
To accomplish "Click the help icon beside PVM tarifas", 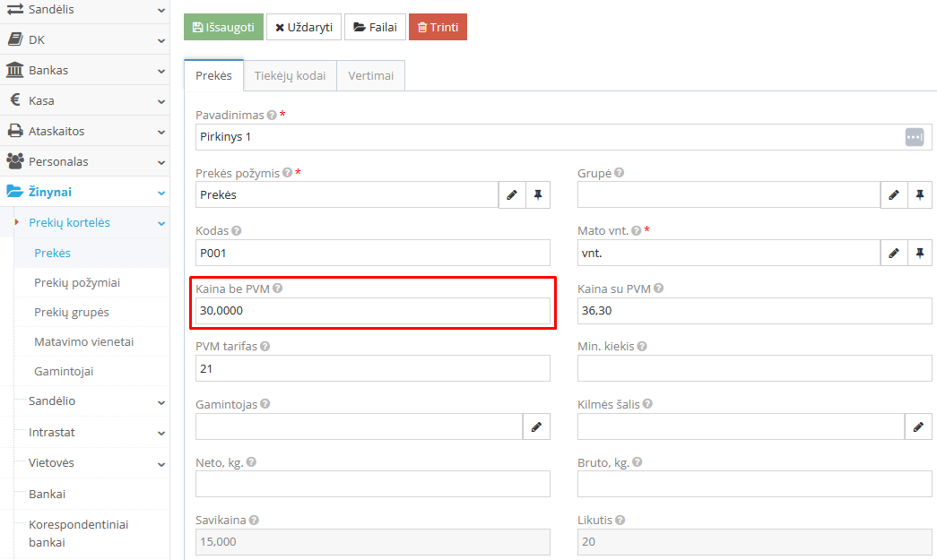I will pyautogui.click(x=265, y=346).
